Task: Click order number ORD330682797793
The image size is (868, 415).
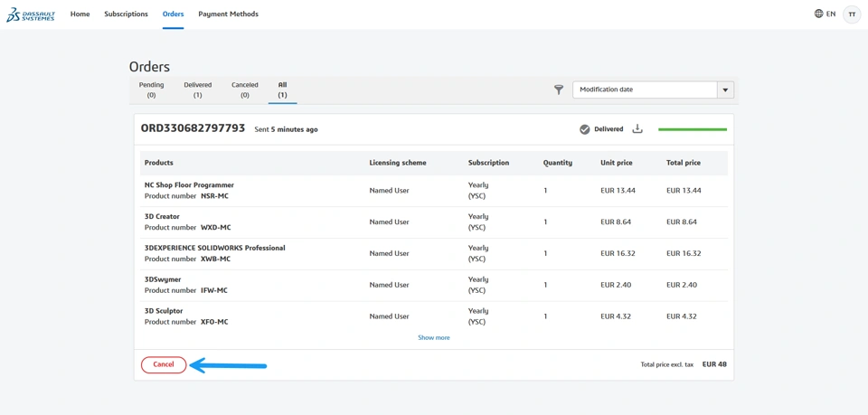Action: click(x=193, y=128)
